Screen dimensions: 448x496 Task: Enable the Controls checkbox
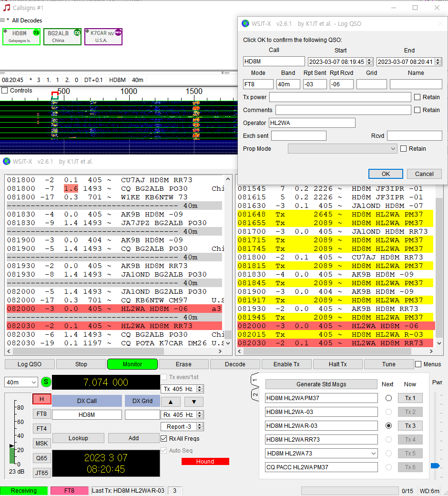click(5, 91)
